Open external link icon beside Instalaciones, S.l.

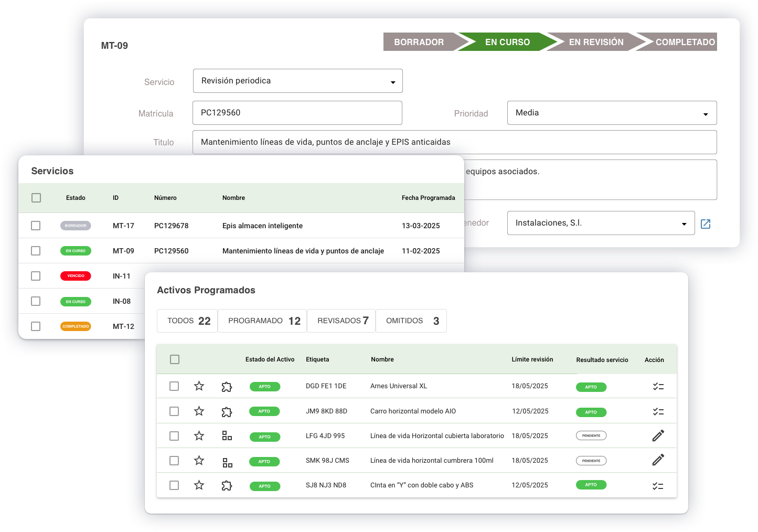tap(706, 224)
